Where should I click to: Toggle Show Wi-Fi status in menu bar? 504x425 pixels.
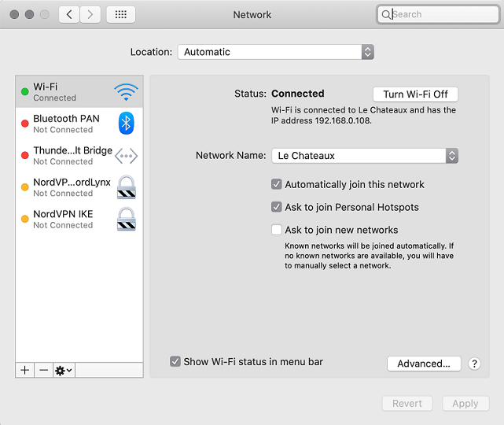point(175,361)
